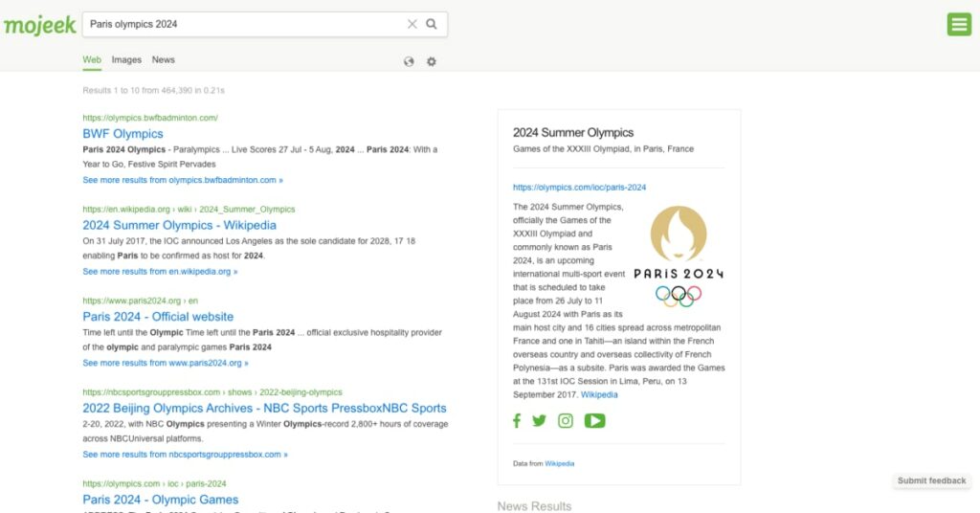Open the BWF Olympics result

click(x=122, y=134)
